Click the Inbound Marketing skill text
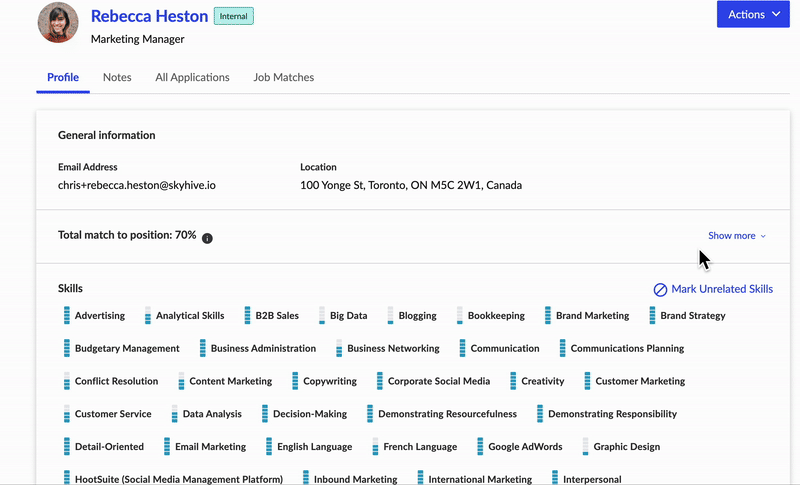The height and width of the screenshot is (485, 800). pos(355,479)
